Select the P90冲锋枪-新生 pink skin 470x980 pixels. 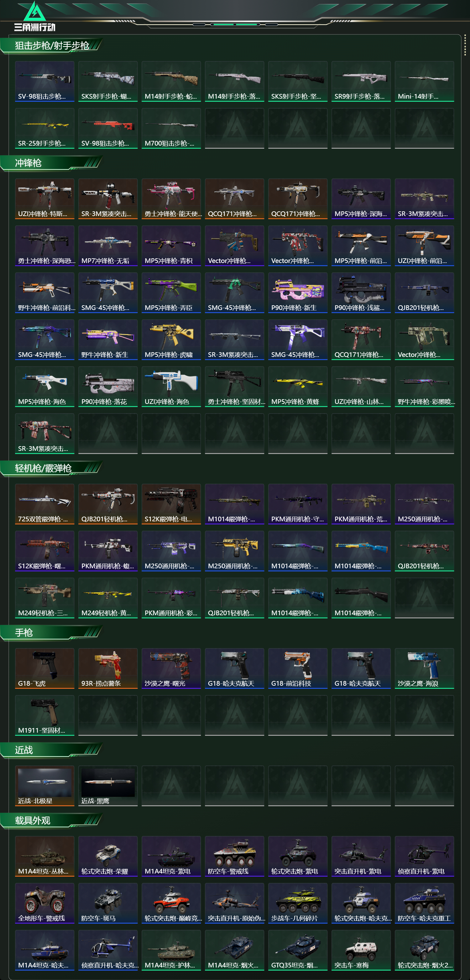point(298,292)
